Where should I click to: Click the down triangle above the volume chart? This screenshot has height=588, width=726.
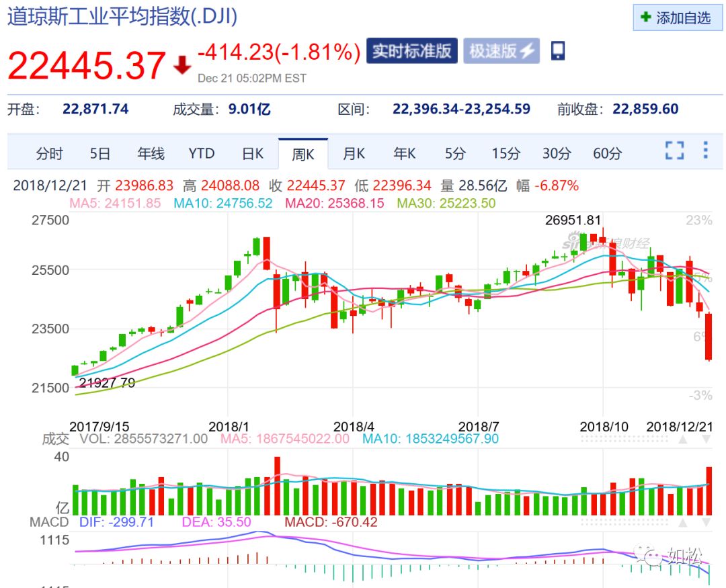pos(706,439)
